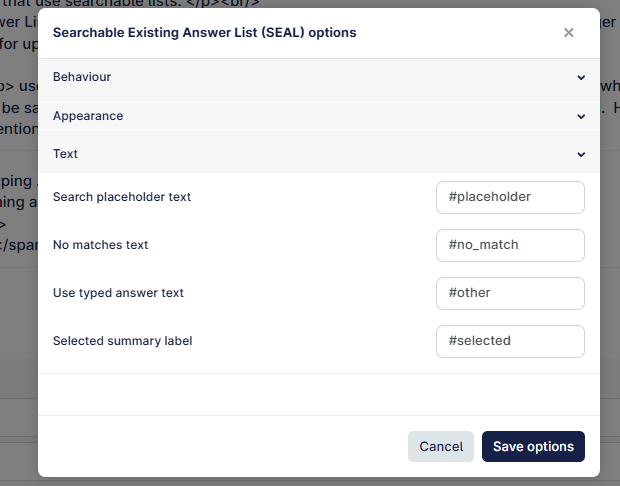Screen dimensions: 620x486
Task: Click the Cancel button
Action: click(x=441, y=446)
